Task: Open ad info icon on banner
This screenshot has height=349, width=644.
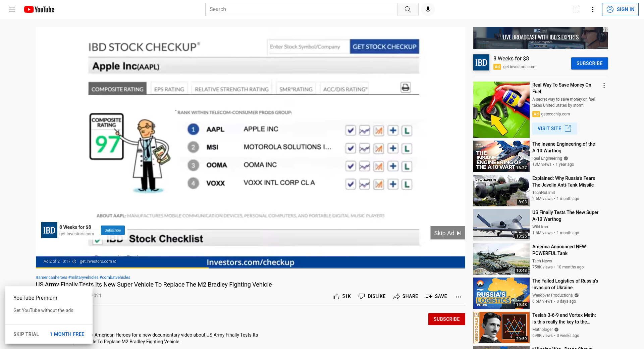Action: coord(605,30)
